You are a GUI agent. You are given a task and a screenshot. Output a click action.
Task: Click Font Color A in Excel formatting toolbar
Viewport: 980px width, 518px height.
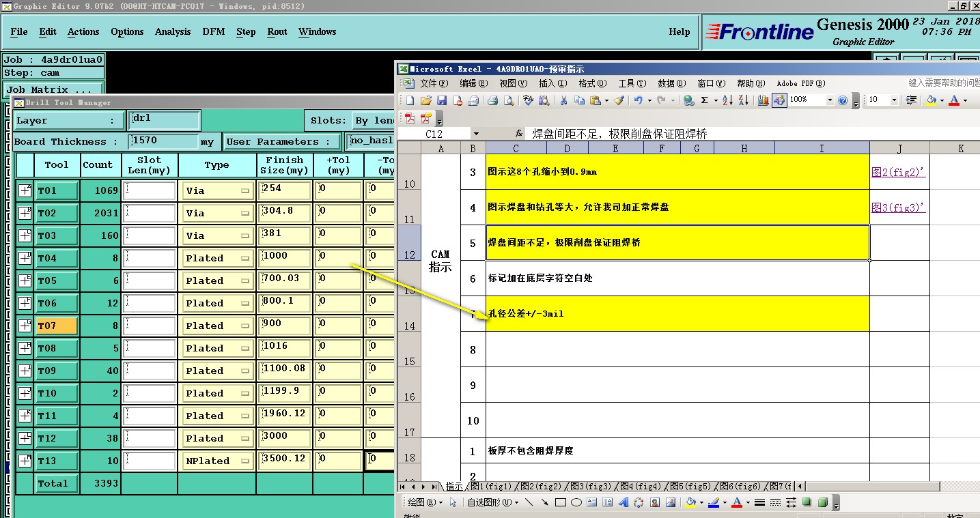[954, 100]
